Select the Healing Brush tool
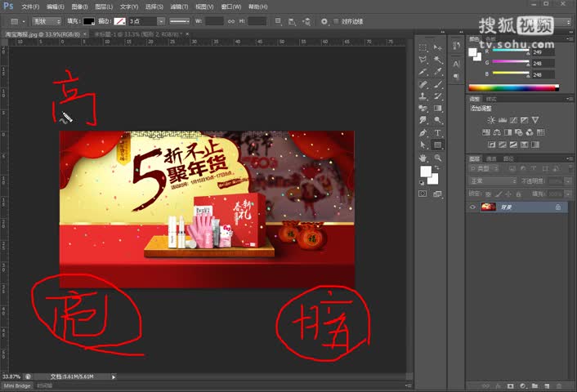 [x=423, y=84]
